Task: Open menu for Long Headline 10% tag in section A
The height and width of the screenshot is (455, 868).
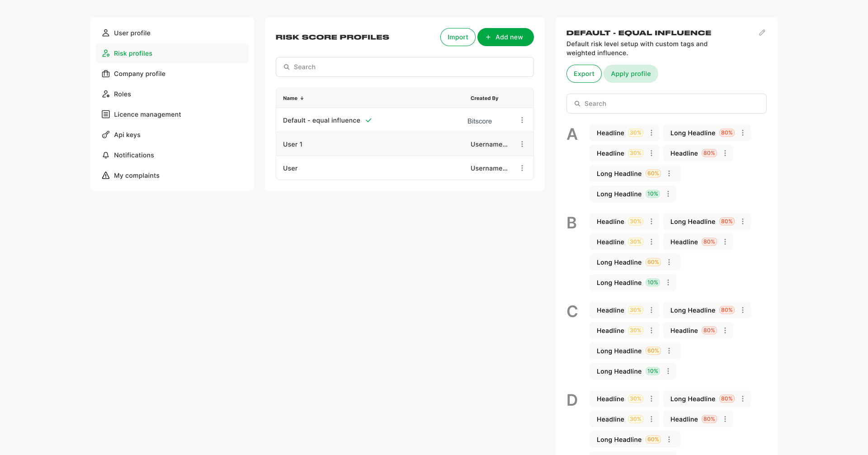Action: [x=668, y=194]
